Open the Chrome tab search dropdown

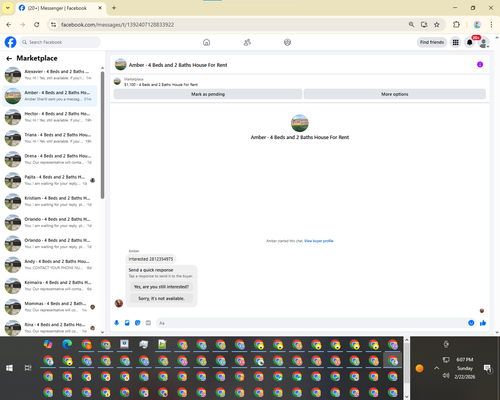tap(8, 8)
